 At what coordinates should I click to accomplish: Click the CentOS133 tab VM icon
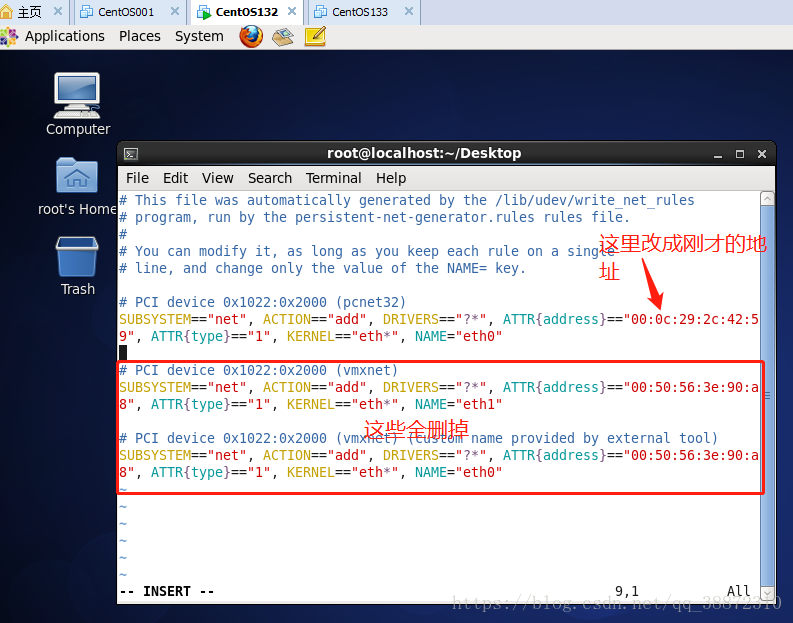pos(321,12)
